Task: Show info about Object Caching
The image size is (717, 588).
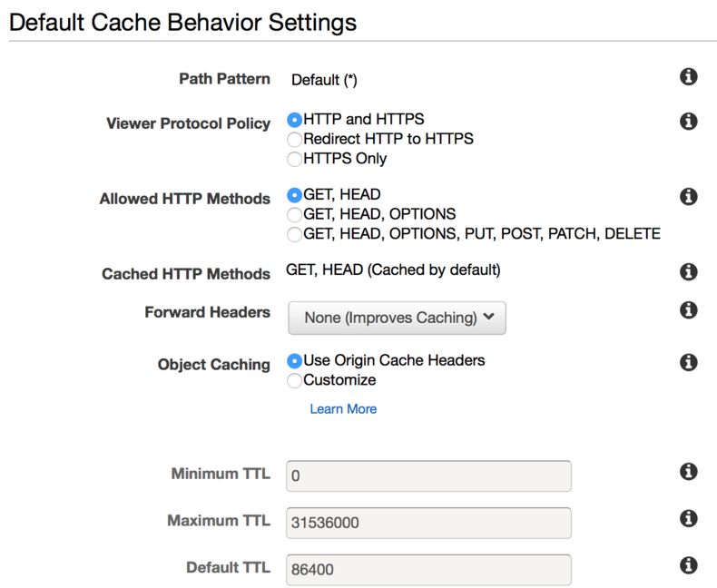Action: [x=688, y=362]
